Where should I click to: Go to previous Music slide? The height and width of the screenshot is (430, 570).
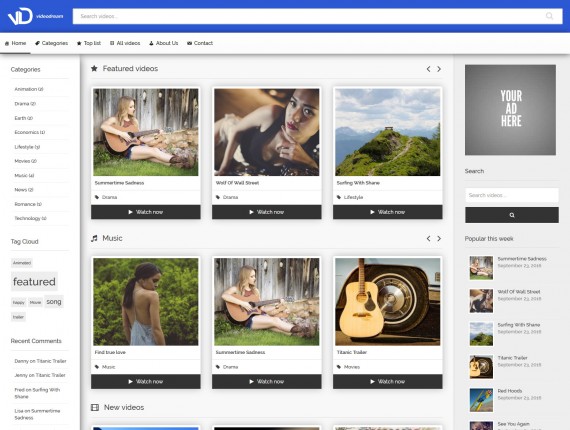(429, 238)
